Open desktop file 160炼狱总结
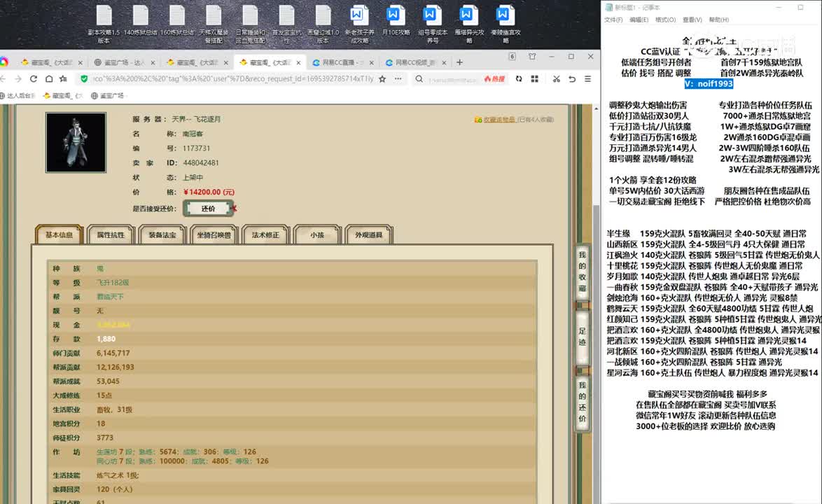822x504 pixels. 177,21
